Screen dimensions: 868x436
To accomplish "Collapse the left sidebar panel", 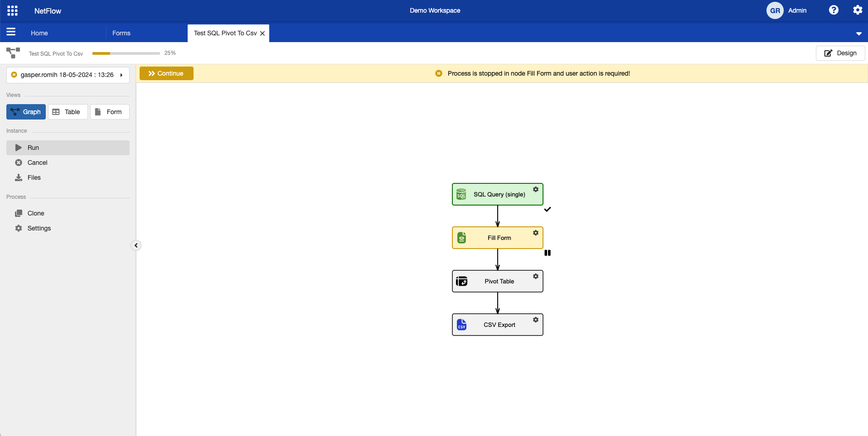I will coord(136,245).
